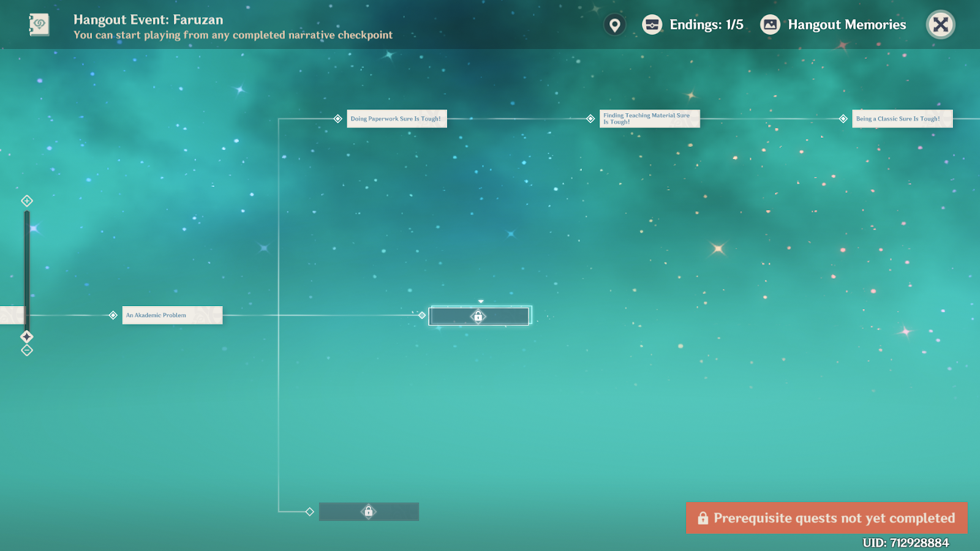Zoom in with the plus diamond icon
The height and width of the screenshot is (551, 980).
tap(27, 201)
